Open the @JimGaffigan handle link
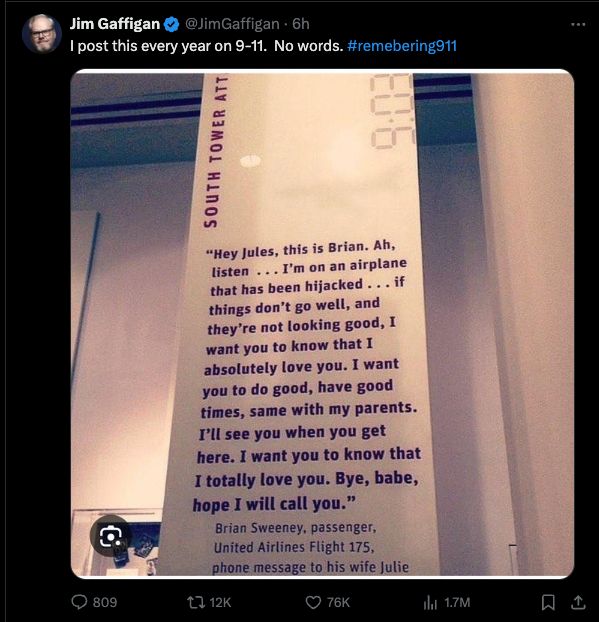 232,24
